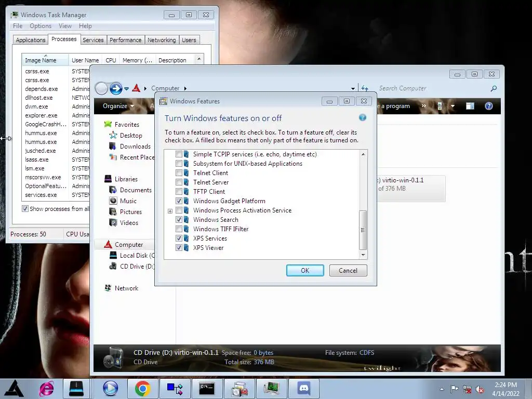
Task: Open Windows Media Player from taskbar
Action: tap(110, 389)
